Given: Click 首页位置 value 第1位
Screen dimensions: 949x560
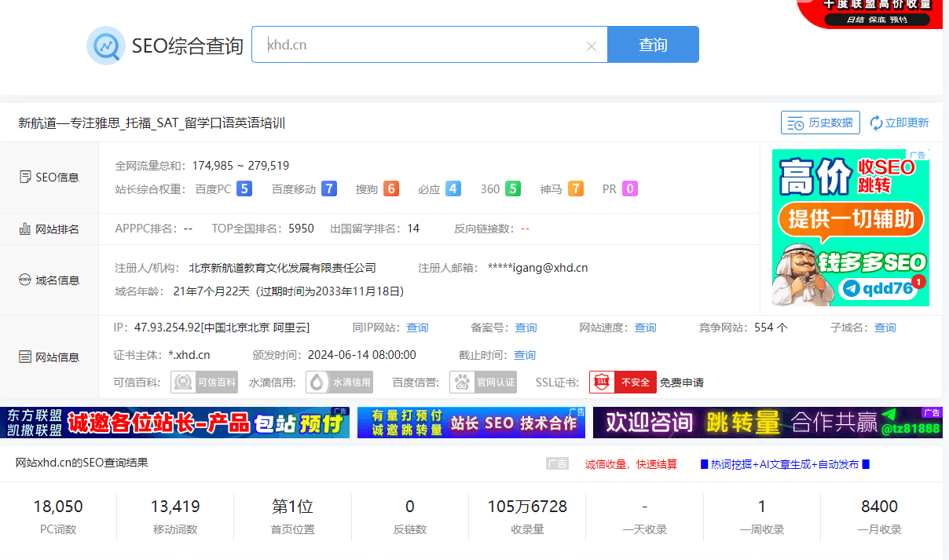Looking at the screenshot, I should coord(292,507).
